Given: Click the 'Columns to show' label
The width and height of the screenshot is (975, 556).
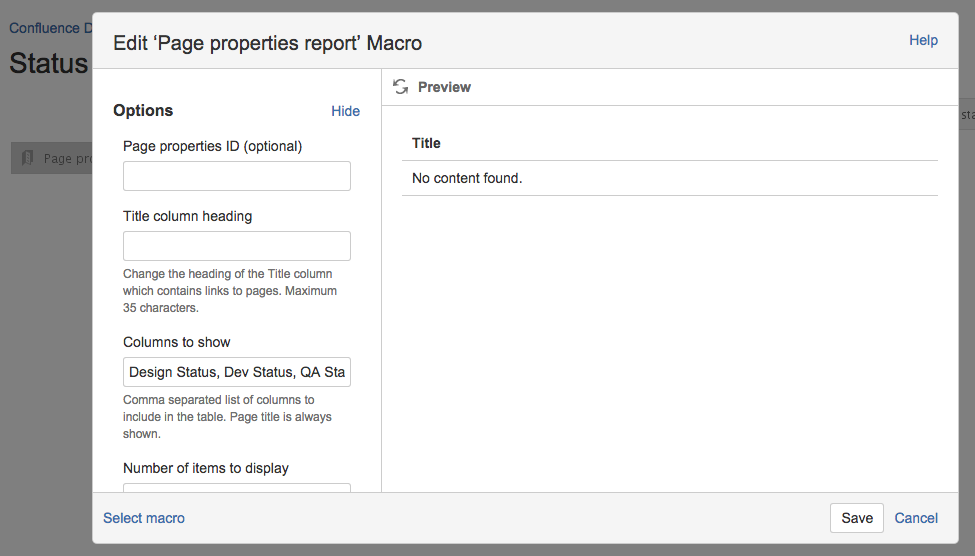Looking at the screenshot, I should [176, 342].
